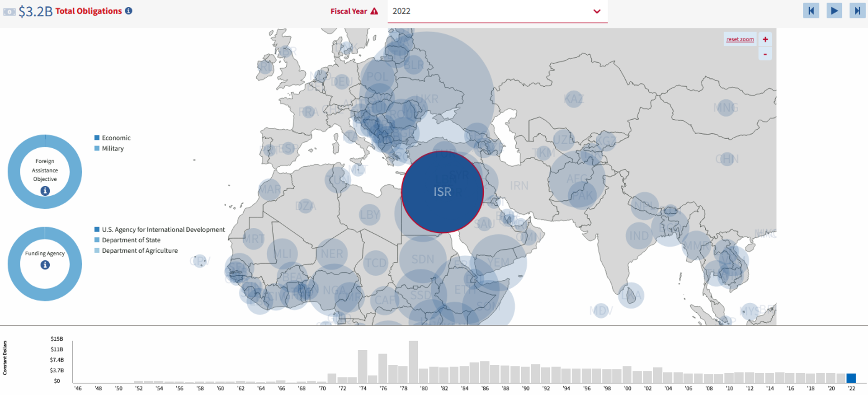
Task: Select the tallest bar at 1979
Action: pyautogui.click(x=413, y=362)
